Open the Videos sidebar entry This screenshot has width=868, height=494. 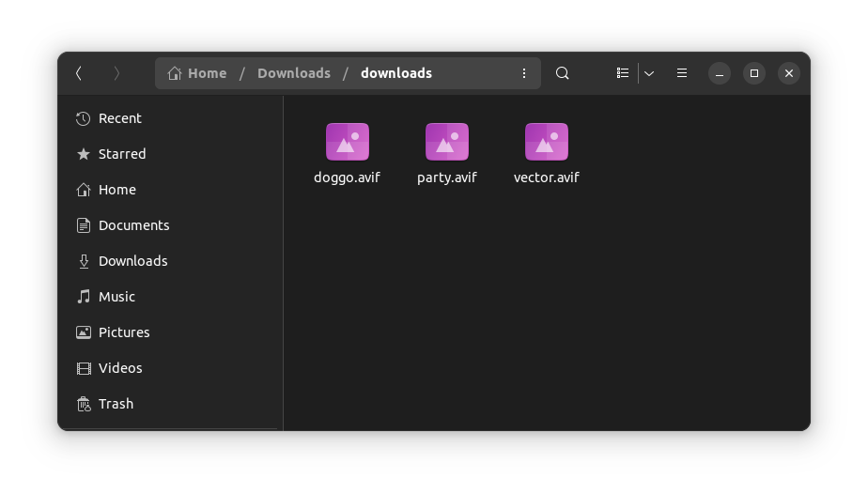coord(119,368)
